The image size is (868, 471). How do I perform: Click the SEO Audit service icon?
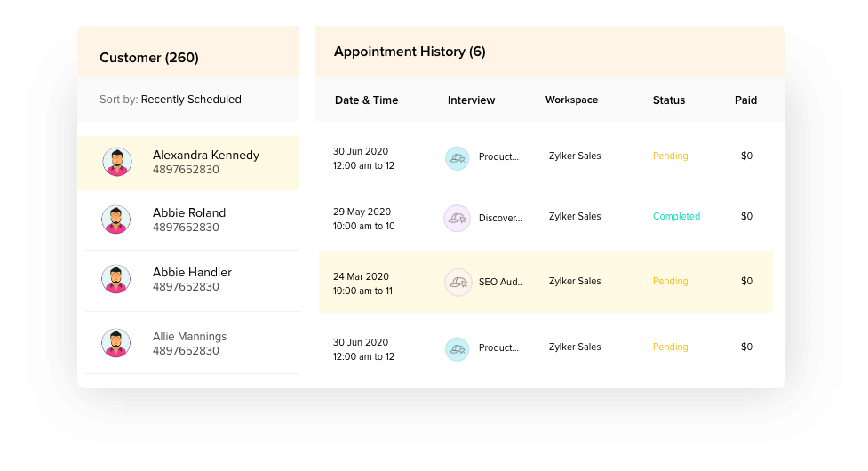pos(457,282)
